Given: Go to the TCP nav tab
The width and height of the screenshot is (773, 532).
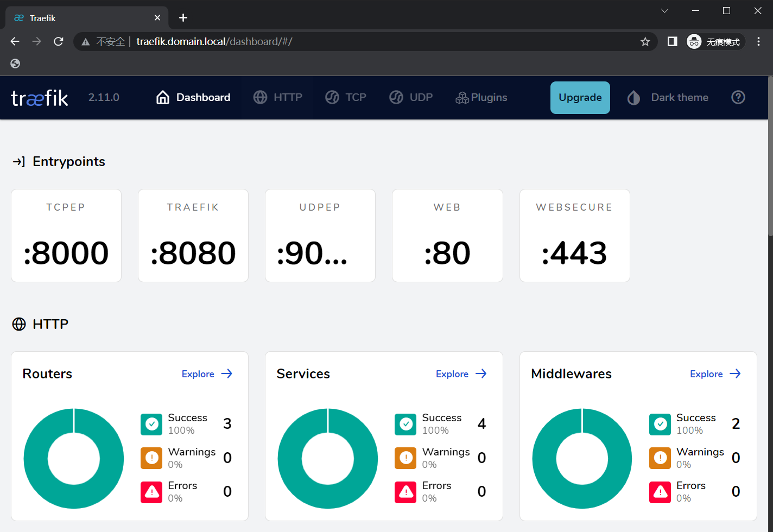Looking at the screenshot, I should [x=346, y=97].
